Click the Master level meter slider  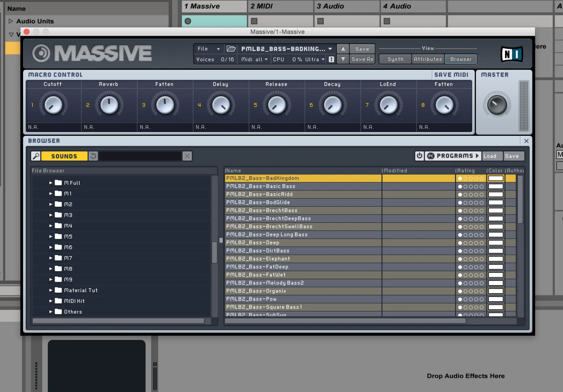click(524, 106)
